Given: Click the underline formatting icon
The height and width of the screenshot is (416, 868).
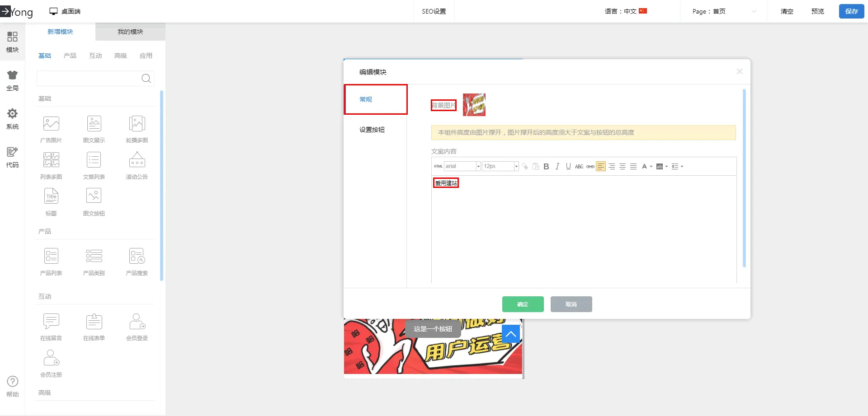Looking at the screenshot, I should pyautogui.click(x=568, y=167).
